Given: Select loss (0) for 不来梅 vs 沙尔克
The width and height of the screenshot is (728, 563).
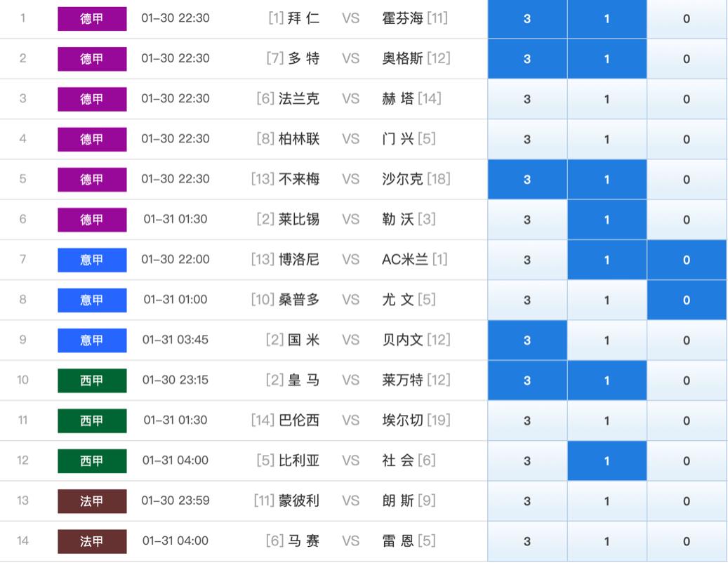Looking at the screenshot, I should click(x=687, y=180).
